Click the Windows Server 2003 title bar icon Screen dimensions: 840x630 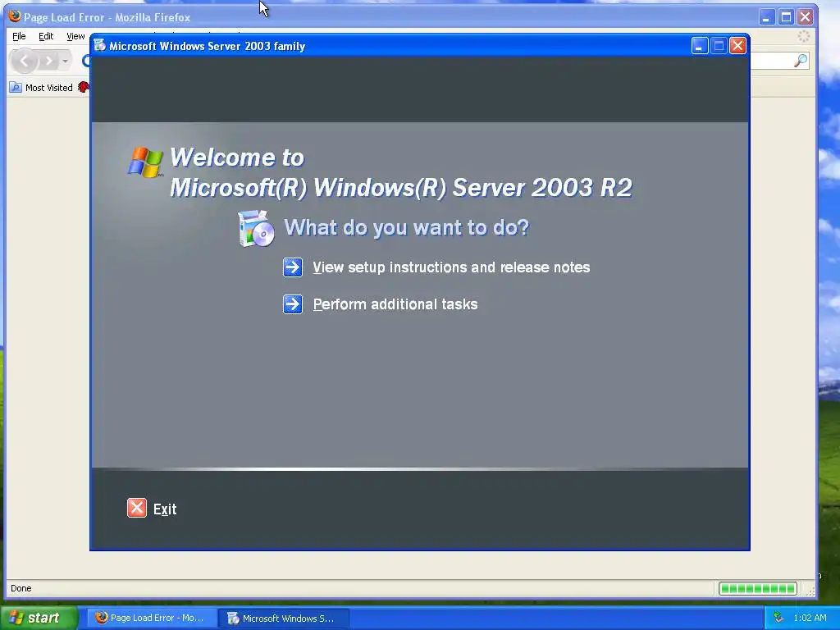99,46
